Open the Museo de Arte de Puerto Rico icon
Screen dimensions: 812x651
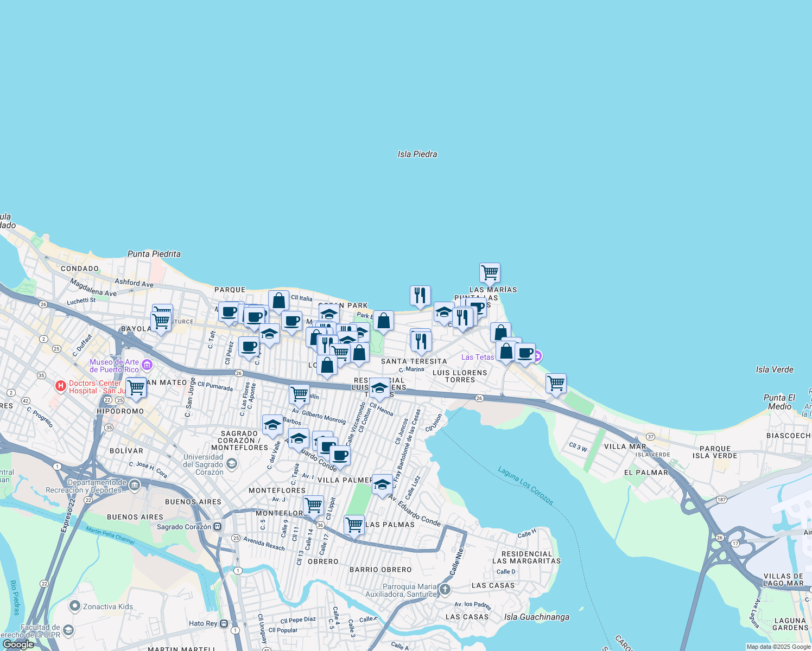coord(147,364)
